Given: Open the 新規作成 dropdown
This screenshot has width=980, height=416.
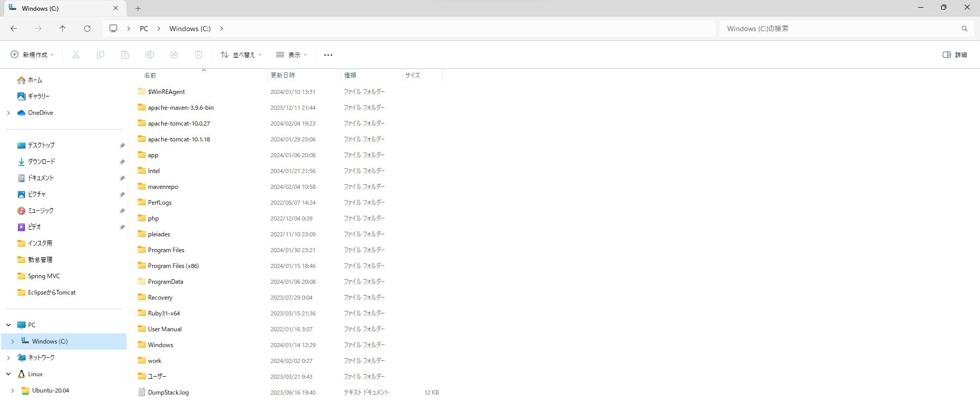Looking at the screenshot, I should 32,55.
